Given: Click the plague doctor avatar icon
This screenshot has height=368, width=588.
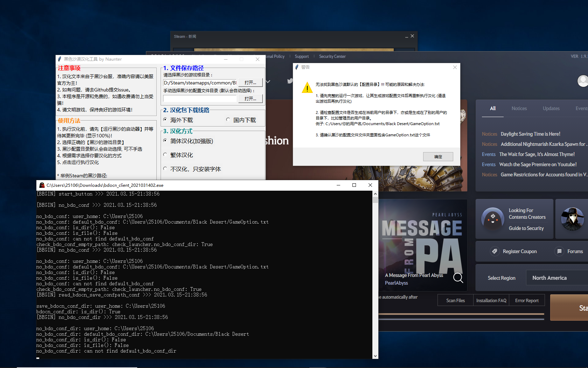Looking at the screenshot, I should click(x=572, y=219).
